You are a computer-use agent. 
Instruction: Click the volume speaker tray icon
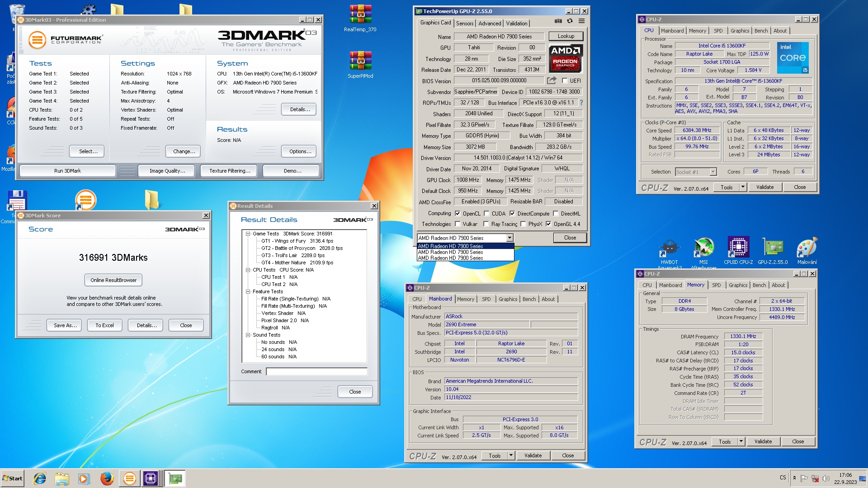pyautogui.click(x=826, y=479)
